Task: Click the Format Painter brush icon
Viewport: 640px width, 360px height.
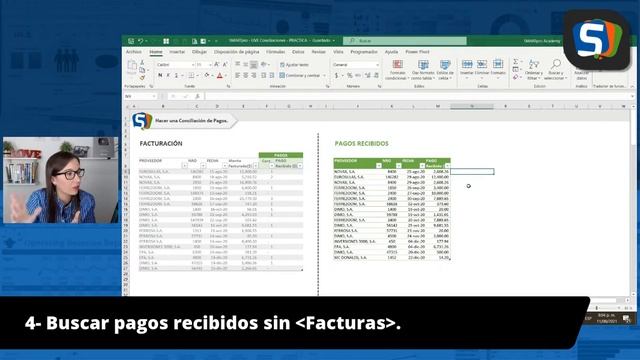Action: point(142,78)
